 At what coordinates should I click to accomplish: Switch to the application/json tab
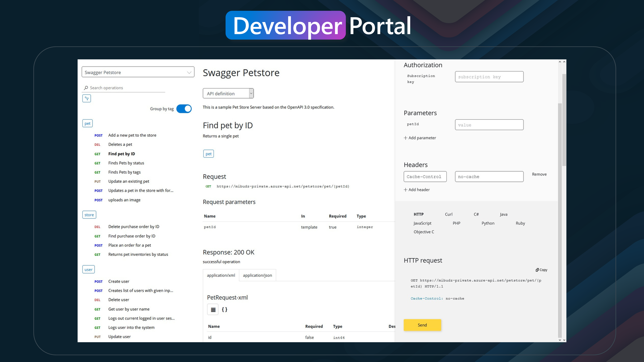[257, 275]
